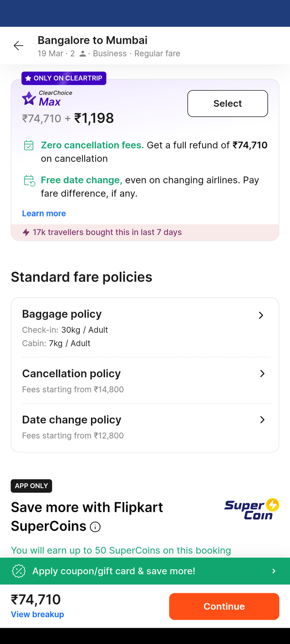Expand Date change policy chevron
290x644 pixels.
[262, 420]
